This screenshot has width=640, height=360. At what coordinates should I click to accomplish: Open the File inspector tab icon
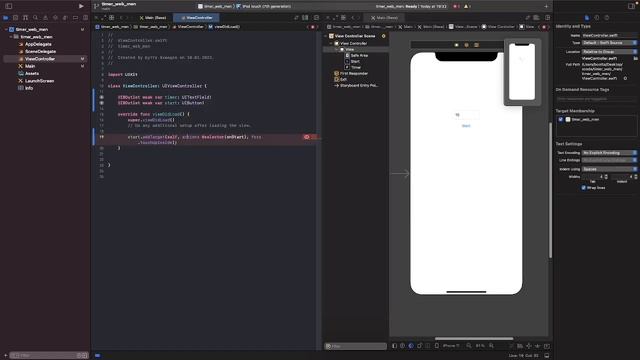point(587,18)
